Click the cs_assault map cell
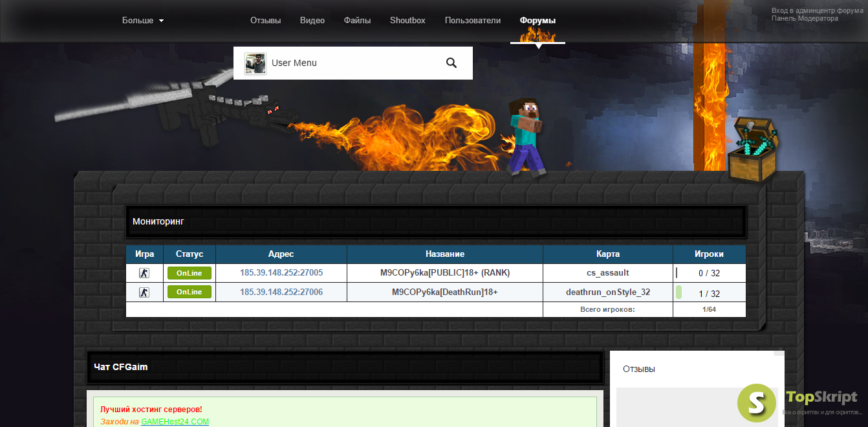This screenshot has height=427, width=868. click(608, 273)
